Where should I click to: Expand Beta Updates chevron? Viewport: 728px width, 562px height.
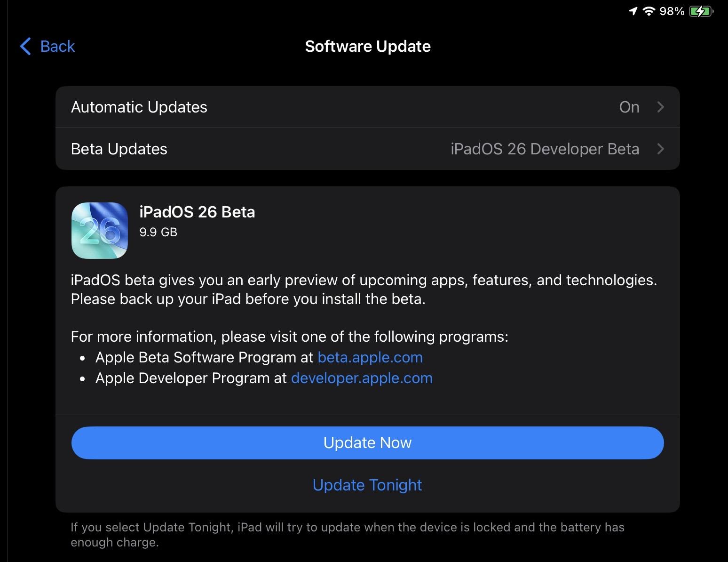click(x=660, y=149)
